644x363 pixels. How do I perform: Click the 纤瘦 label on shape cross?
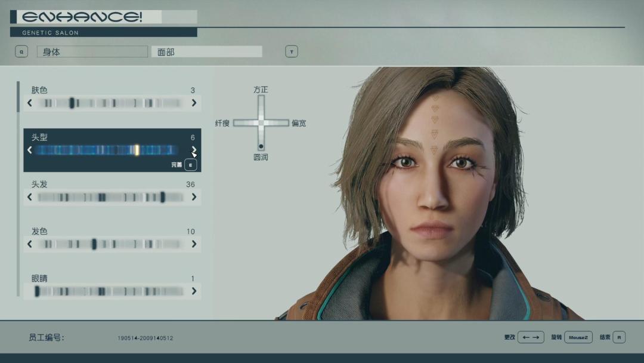222,123
